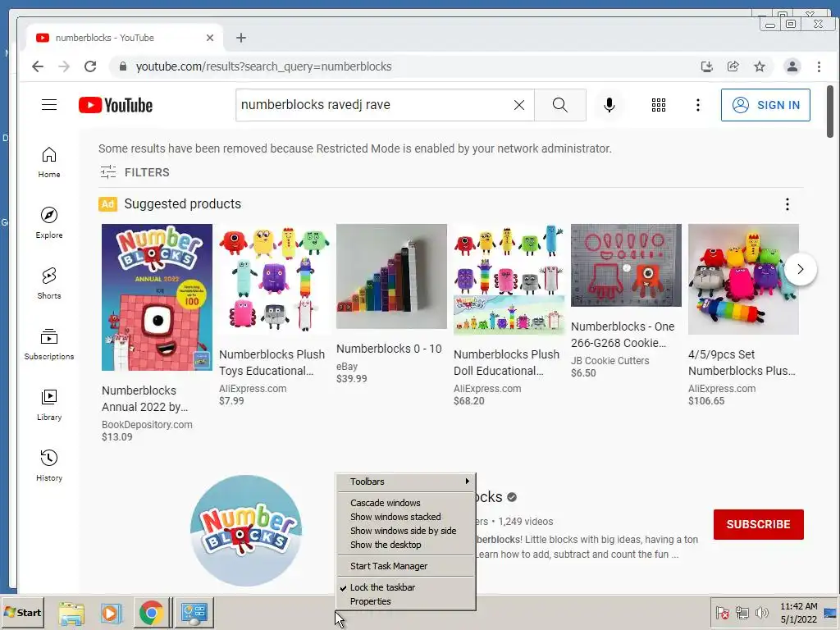Image resolution: width=840 pixels, height=630 pixels.
Task: Open Explore in the sidebar
Action: (49, 223)
